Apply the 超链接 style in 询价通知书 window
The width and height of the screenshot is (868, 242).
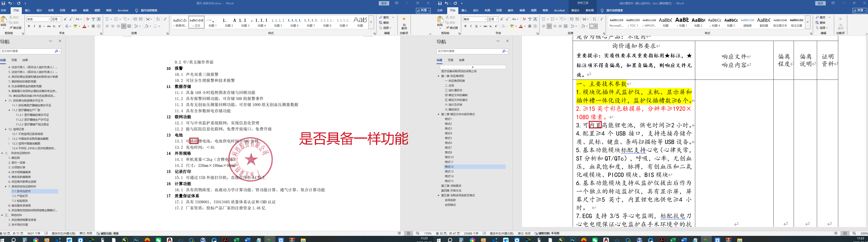(x=747, y=22)
